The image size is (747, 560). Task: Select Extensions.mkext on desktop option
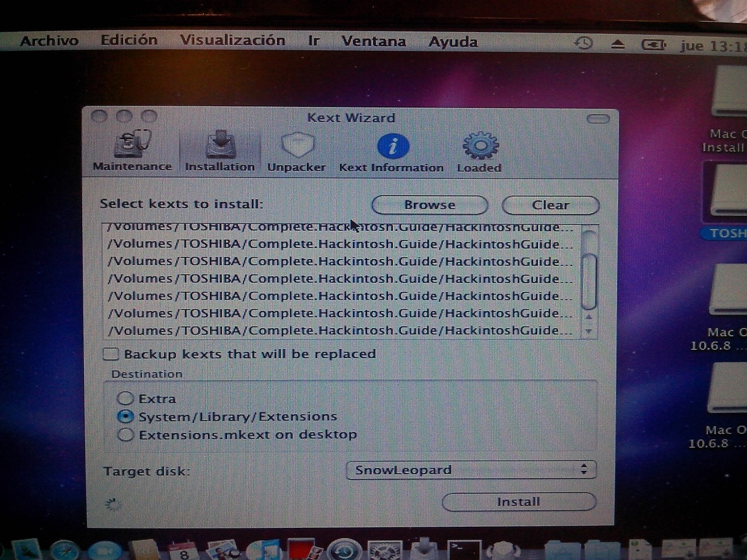125,435
